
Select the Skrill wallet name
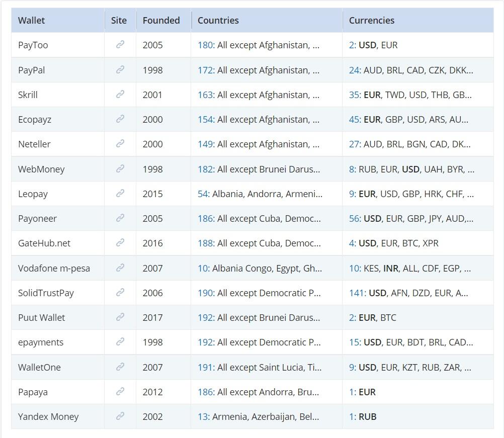[x=28, y=95]
